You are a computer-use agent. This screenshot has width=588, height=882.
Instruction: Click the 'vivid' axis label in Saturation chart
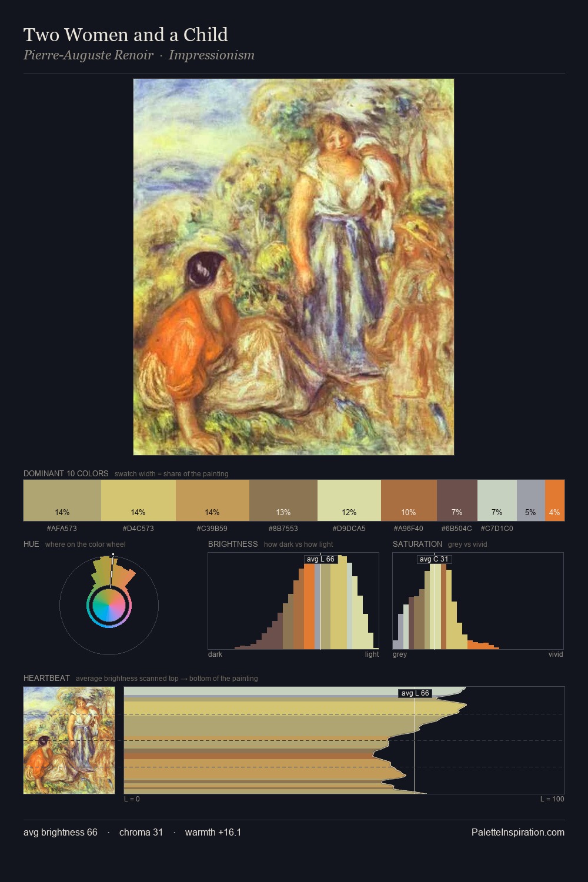pos(556,654)
